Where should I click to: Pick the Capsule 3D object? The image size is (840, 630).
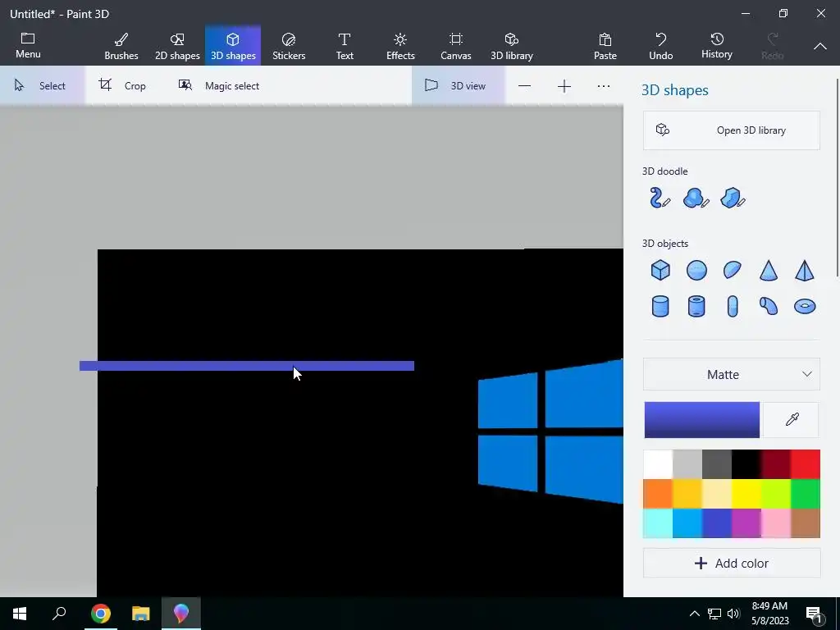[x=733, y=307]
